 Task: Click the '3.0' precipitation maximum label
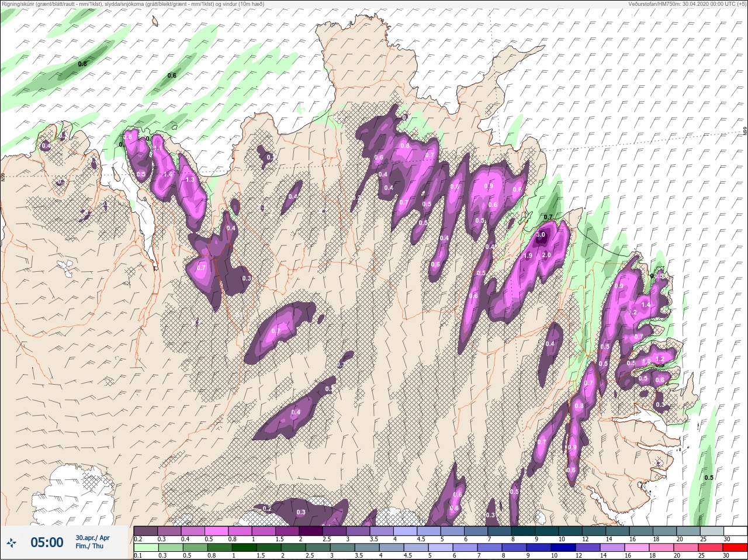tap(541, 235)
